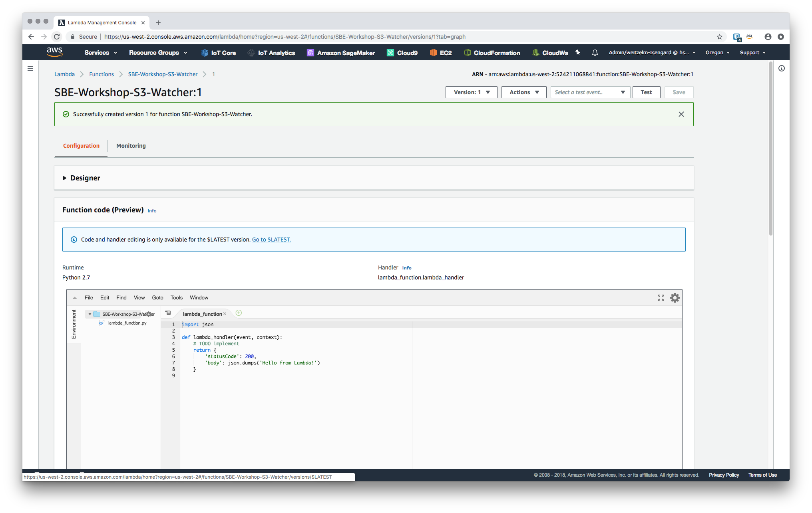The width and height of the screenshot is (812, 513).
Task: Click the page vertical scrollbar
Action: [x=771, y=149]
